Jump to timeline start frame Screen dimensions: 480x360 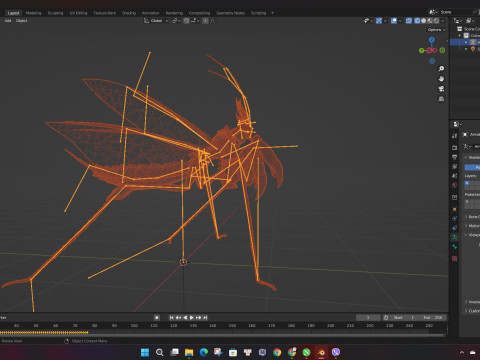pos(172,318)
